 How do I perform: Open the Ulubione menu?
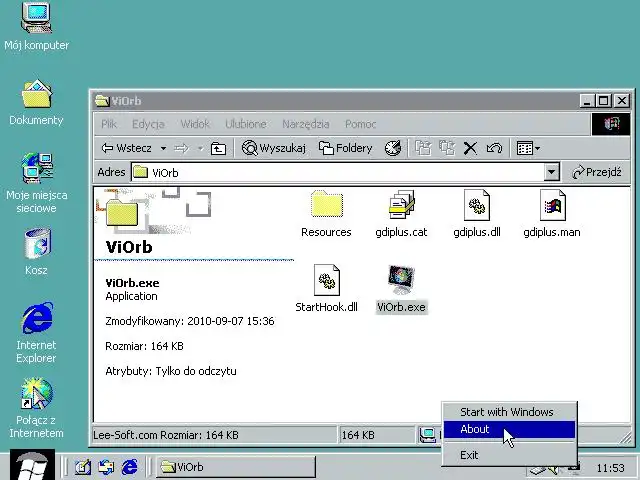click(246, 124)
